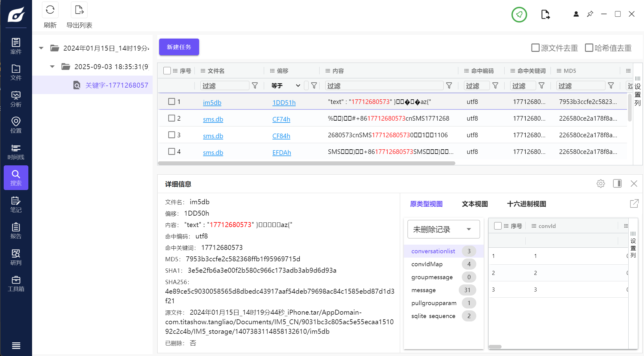
Task: Open the 工具箱 toolbox sidebar icon
Action: point(16,284)
